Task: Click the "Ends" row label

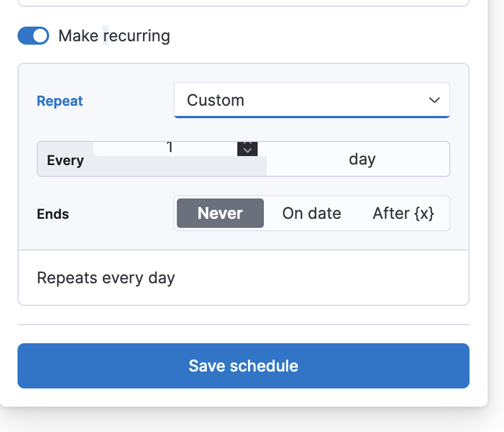Action: 53,214
